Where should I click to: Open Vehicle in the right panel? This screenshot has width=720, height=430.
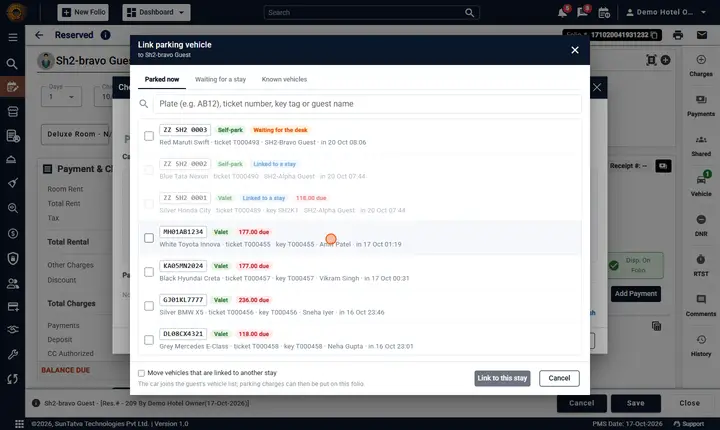(x=701, y=185)
